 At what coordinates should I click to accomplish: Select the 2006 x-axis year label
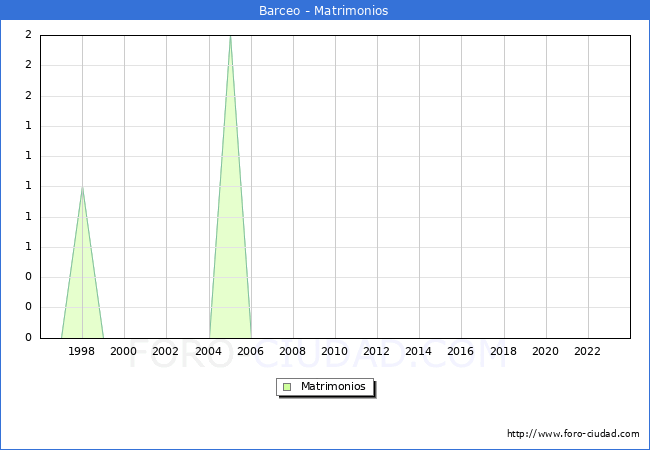point(250,351)
